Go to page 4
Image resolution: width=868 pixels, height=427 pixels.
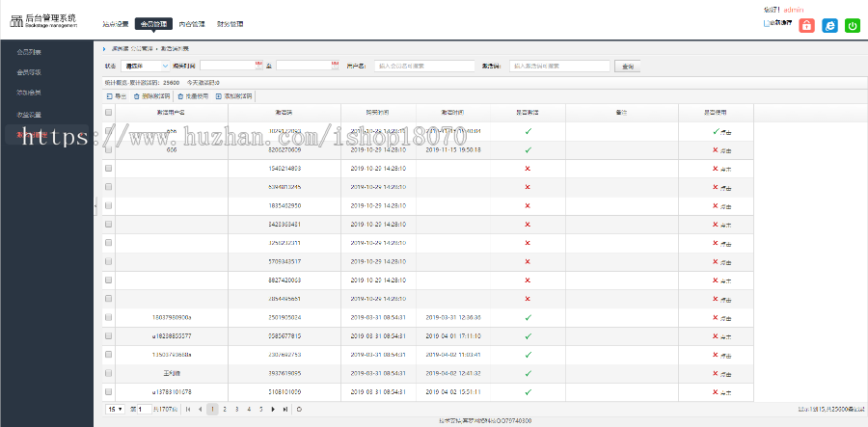tap(249, 410)
